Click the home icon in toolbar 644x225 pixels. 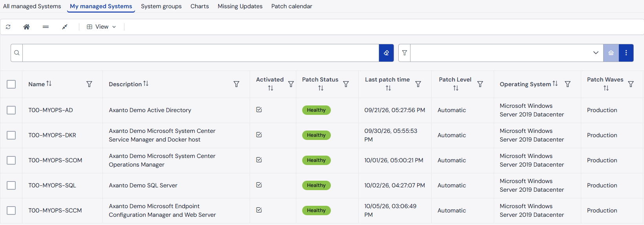(x=26, y=27)
